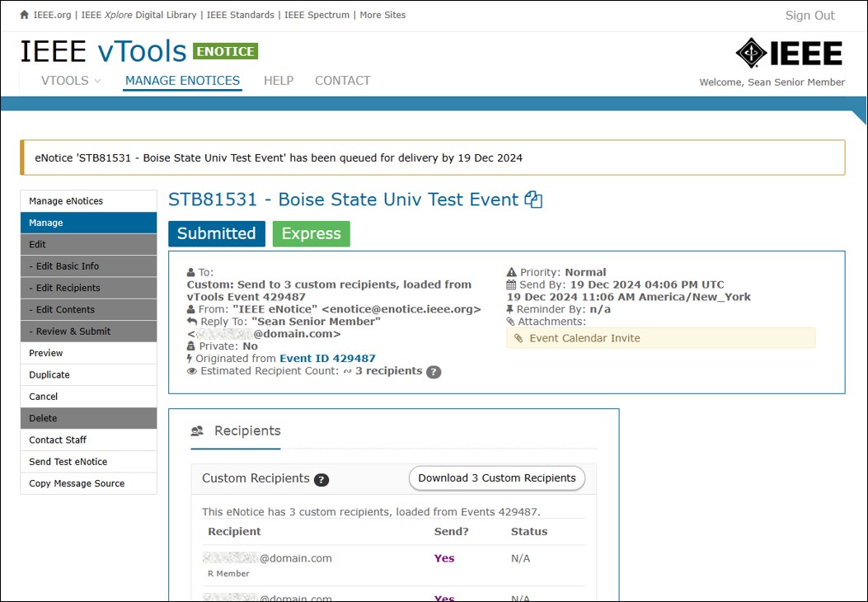The image size is (868, 602).
Task: Choose Send Test eNotice
Action: (x=88, y=462)
